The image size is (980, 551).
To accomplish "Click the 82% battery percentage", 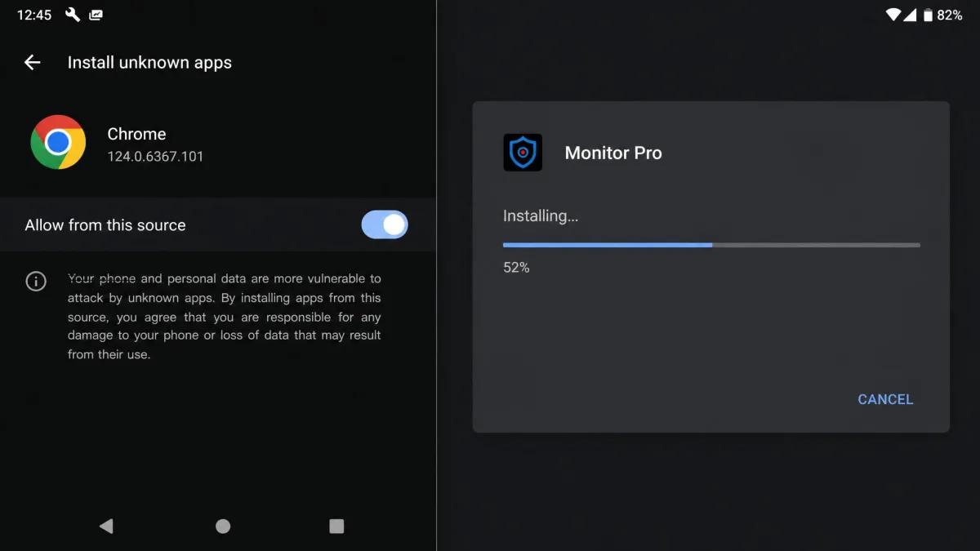I will tap(950, 15).
